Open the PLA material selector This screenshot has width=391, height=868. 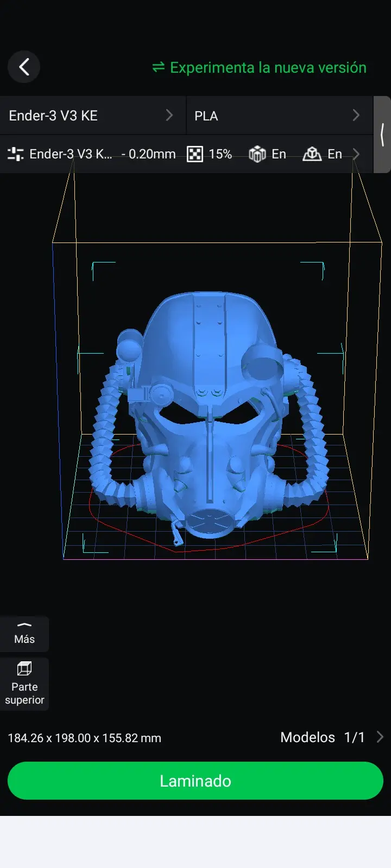(280, 116)
